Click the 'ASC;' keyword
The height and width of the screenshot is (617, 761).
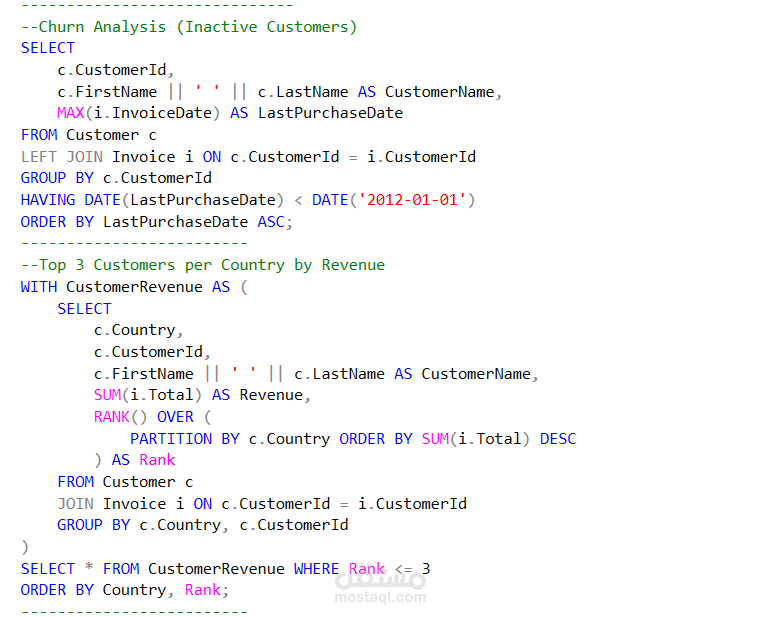(x=275, y=222)
